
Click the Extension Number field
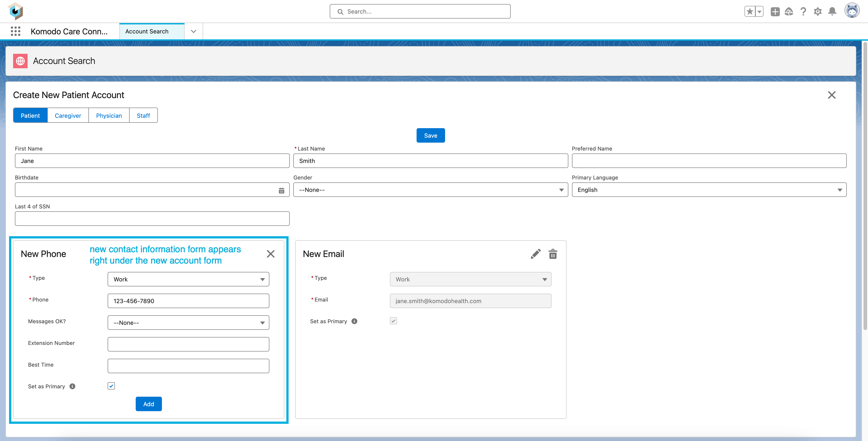[x=188, y=344]
